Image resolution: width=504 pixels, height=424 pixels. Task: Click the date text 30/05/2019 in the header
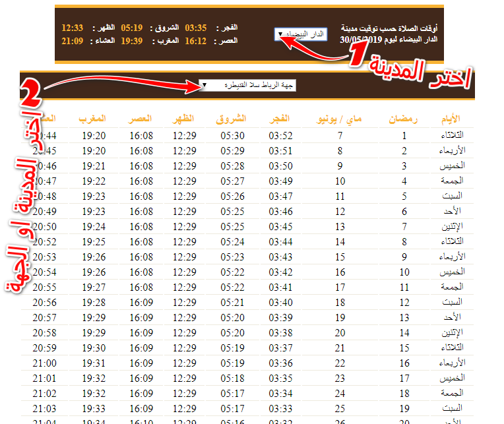click(x=361, y=40)
